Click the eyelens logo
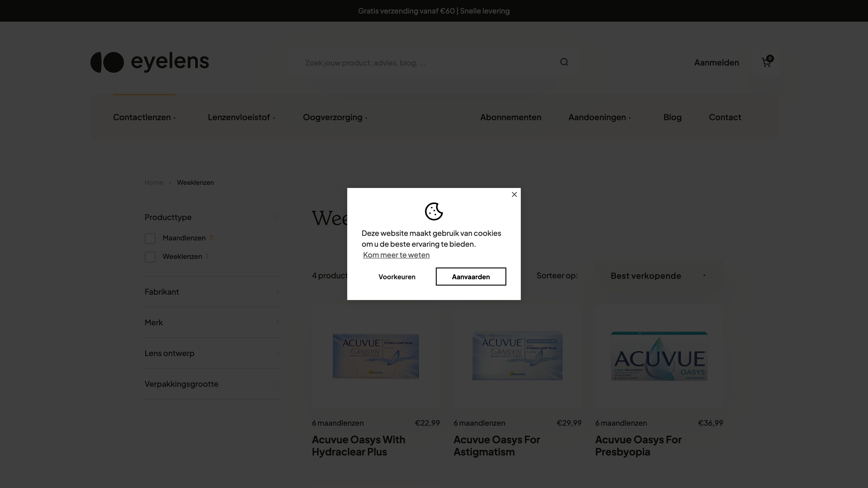 pyautogui.click(x=150, y=62)
